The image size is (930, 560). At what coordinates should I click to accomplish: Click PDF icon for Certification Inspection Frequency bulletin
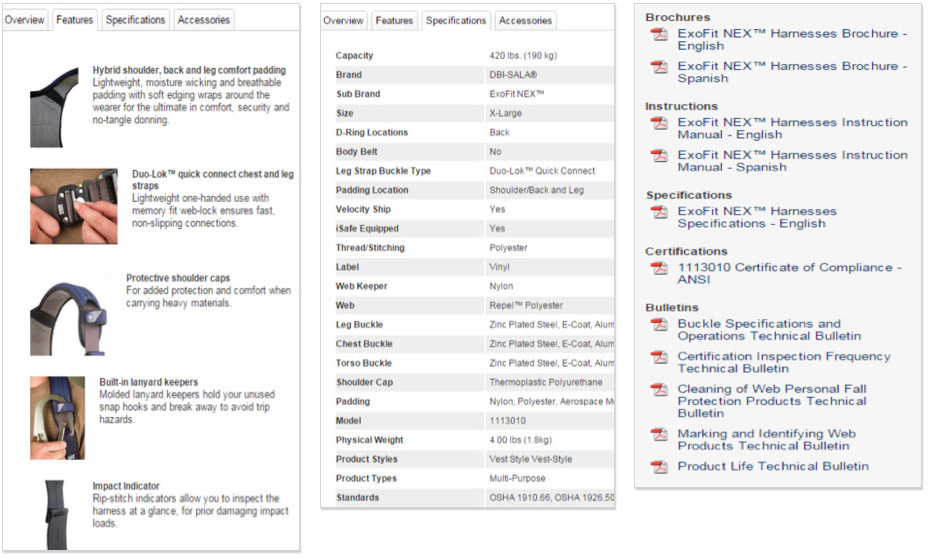click(659, 358)
